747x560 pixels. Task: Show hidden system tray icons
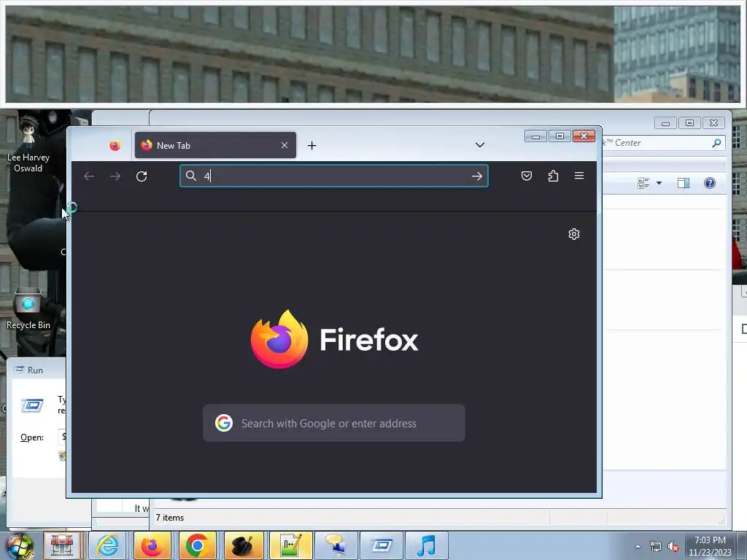[x=638, y=546]
